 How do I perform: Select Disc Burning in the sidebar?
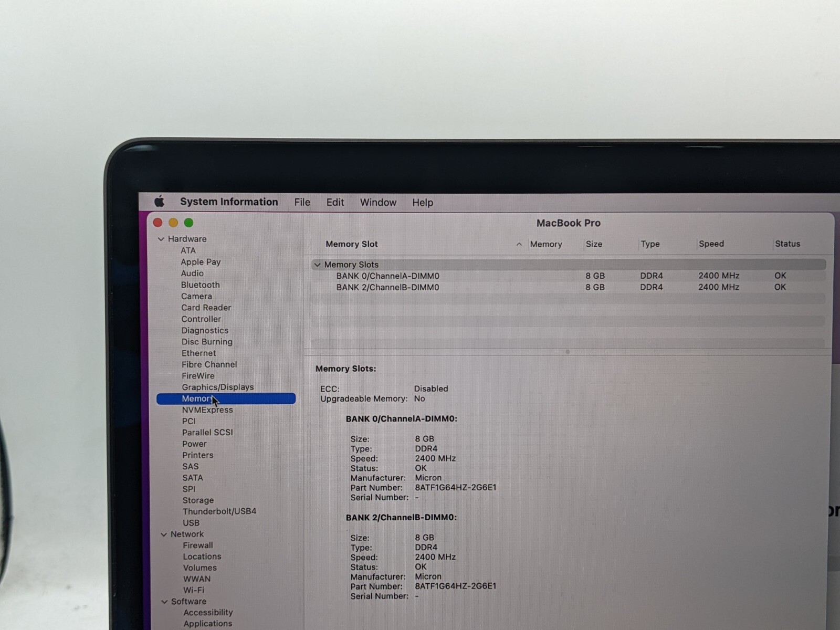pyautogui.click(x=207, y=342)
